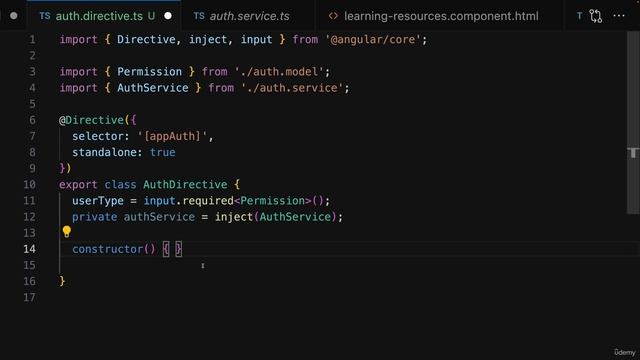Click '<Permission>' generic type on line 11
The width and height of the screenshot is (640, 360).
pos(273,201)
